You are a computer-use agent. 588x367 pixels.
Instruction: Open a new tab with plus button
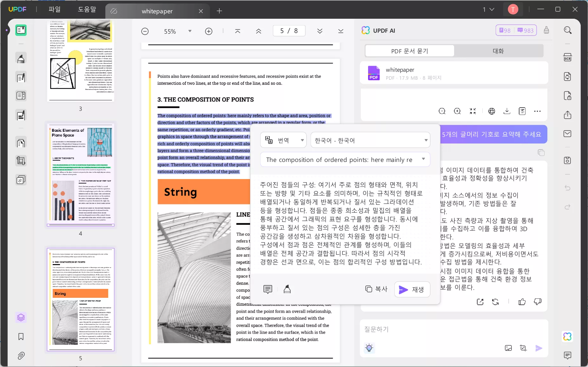click(x=219, y=11)
